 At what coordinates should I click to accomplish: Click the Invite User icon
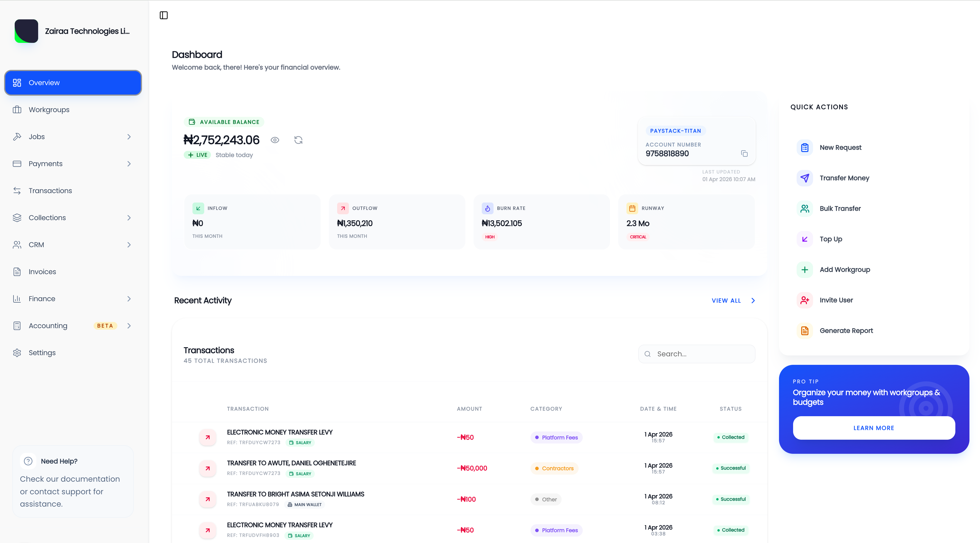(x=805, y=300)
